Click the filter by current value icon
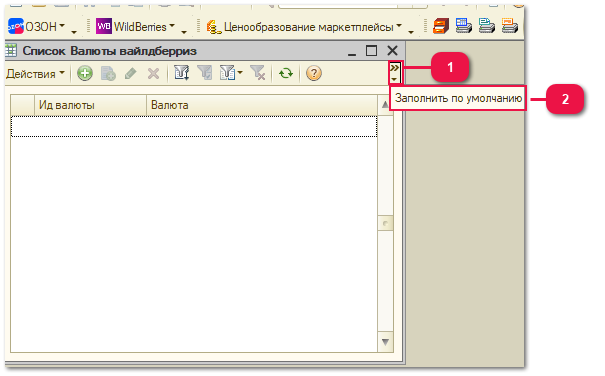 [x=204, y=73]
